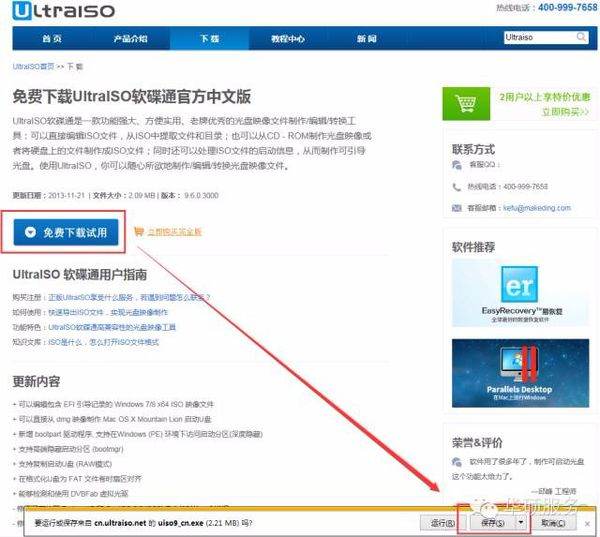Expand the Save button dropdown arrow
This screenshot has height=537, width=600.
coord(521,523)
